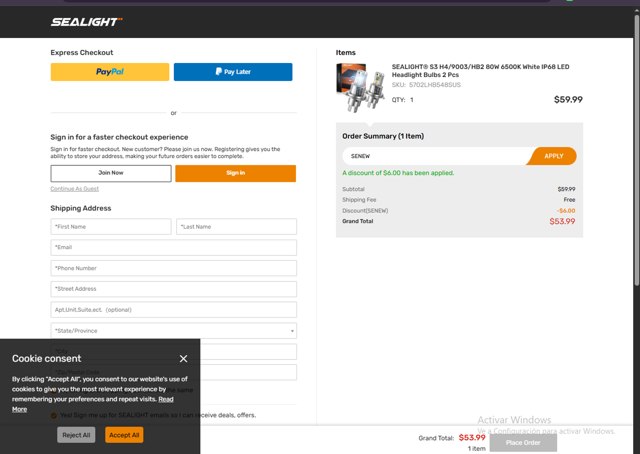Focus the Last Name field

click(x=236, y=227)
